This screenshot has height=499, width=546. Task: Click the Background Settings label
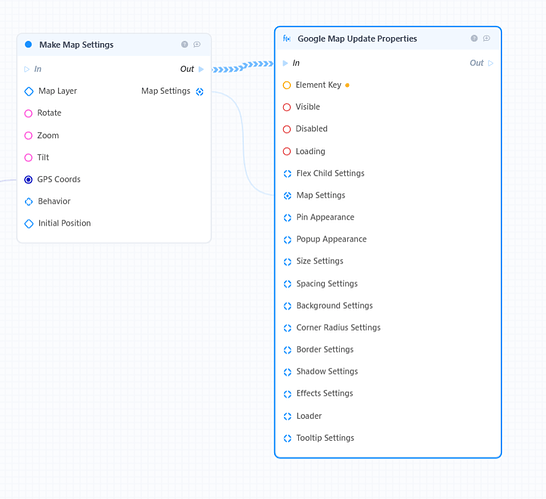tap(335, 306)
